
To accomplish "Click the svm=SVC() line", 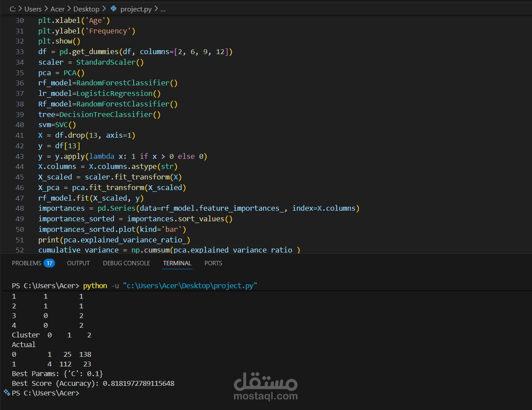I will (x=57, y=124).
